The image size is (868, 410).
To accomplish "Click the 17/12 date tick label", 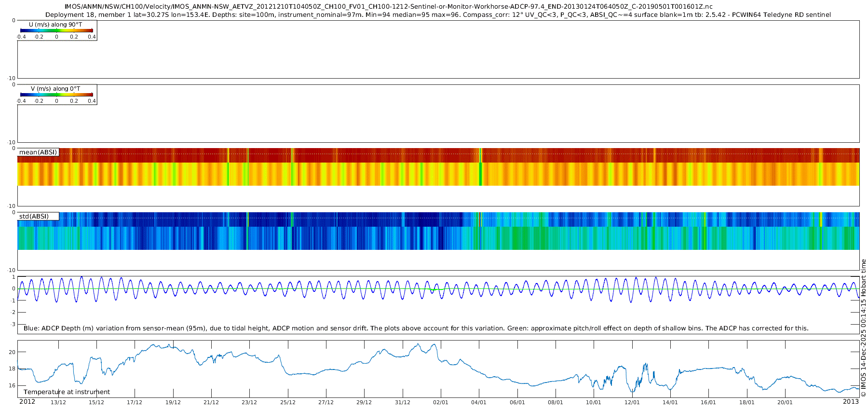I will pos(135,403).
